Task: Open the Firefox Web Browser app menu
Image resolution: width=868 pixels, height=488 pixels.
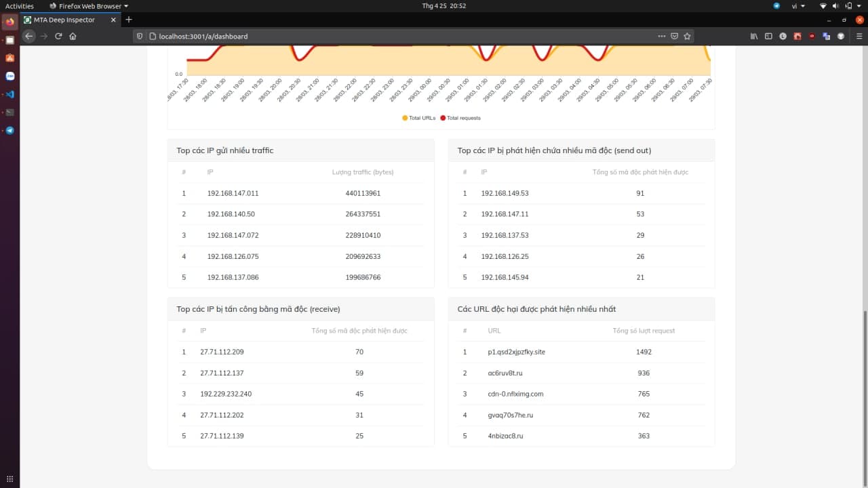Action: [89, 5]
